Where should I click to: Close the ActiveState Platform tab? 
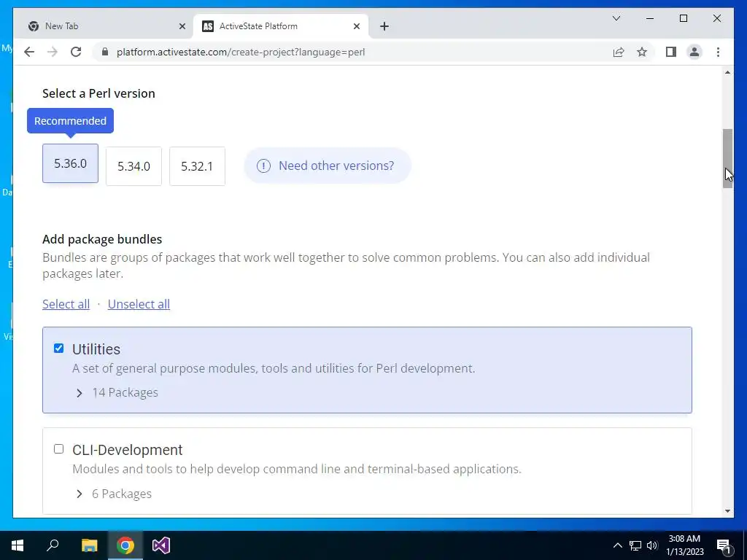click(x=356, y=26)
